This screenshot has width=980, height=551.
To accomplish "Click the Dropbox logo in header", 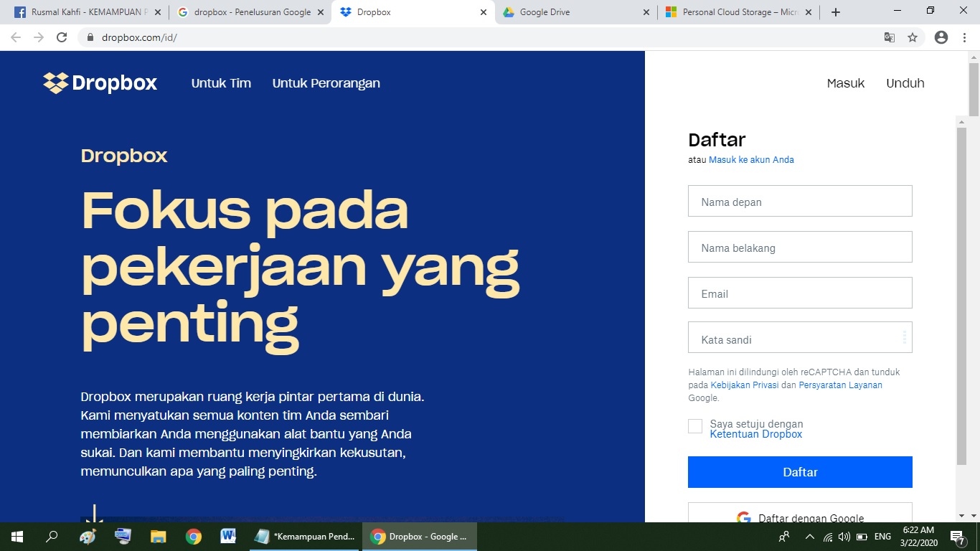I will coord(100,83).
